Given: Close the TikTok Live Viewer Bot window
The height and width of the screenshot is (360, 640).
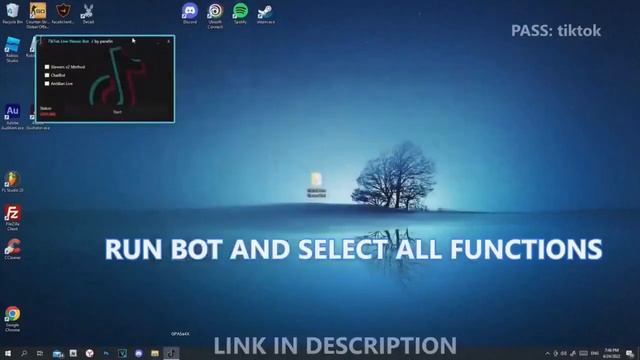Looking at the screenshot, I should click(x=169, y=41).
